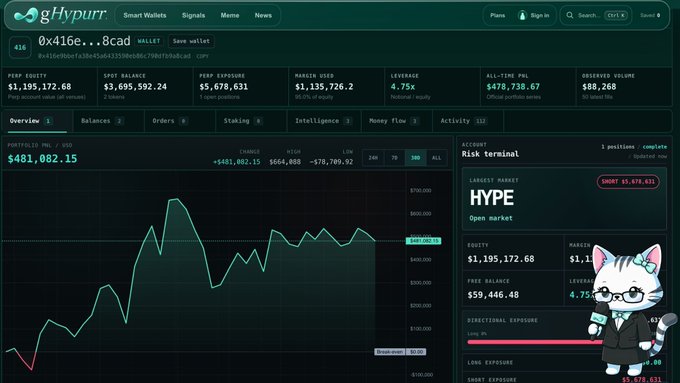
Task: Click the search magnifier icon
Action: point(569,15)
